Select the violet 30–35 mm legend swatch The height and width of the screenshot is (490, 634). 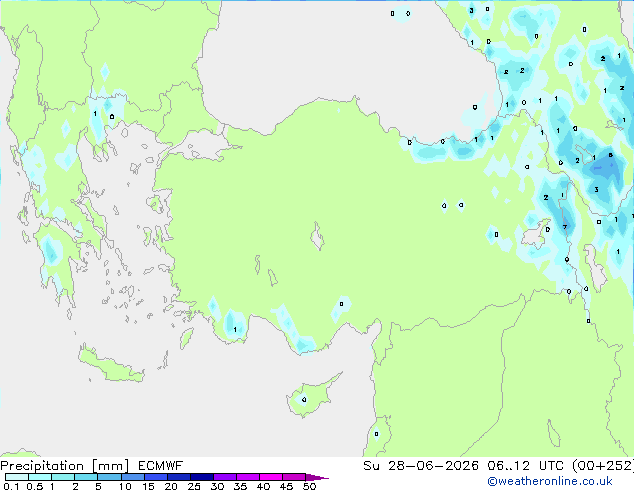224,477
